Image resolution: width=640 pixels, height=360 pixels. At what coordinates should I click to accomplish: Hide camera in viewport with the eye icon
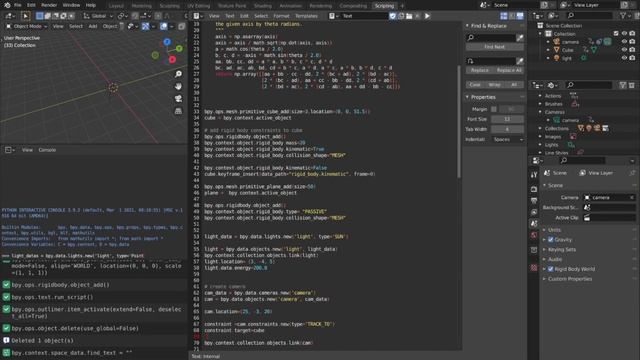tap(624, 42)
